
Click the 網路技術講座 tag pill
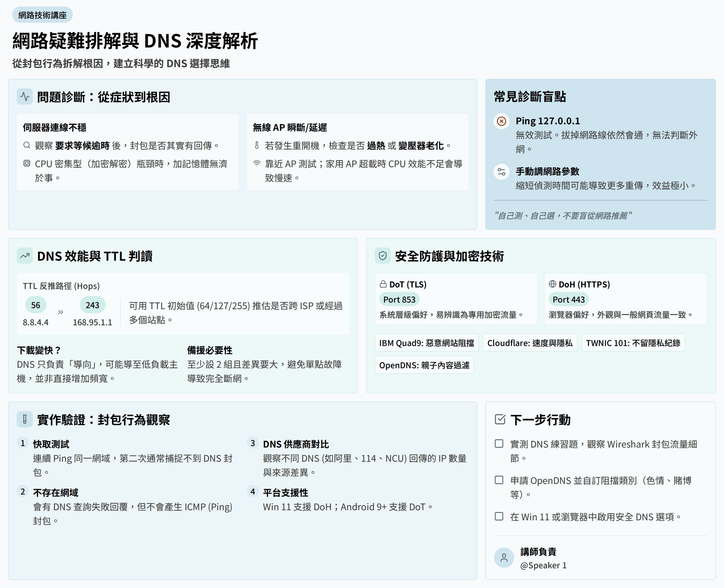[42, 15]
